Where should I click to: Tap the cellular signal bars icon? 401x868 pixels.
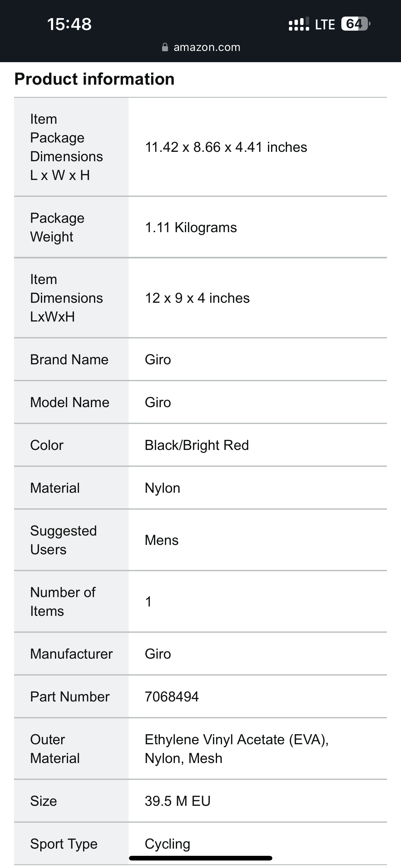point(299,24)
